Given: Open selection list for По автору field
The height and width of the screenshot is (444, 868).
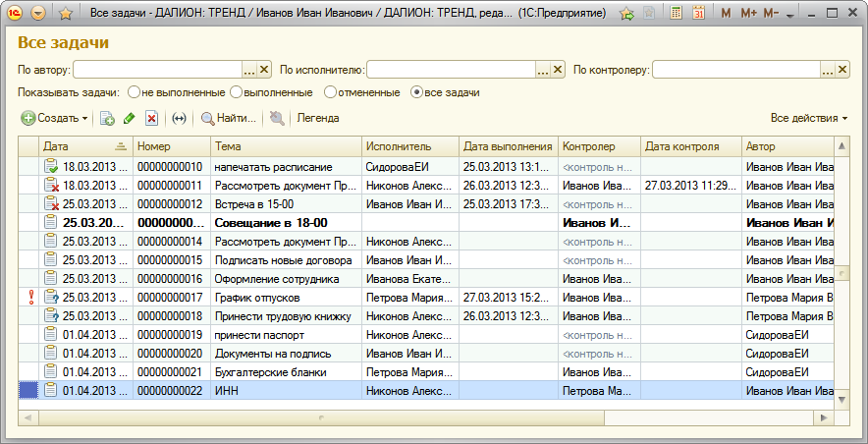Looking at the screenshot, I should (249, 70).
